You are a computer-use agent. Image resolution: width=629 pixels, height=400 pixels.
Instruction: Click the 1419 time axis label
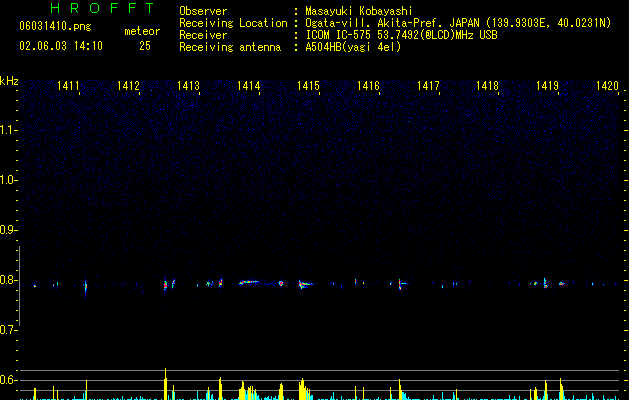[x=548, y=86]
